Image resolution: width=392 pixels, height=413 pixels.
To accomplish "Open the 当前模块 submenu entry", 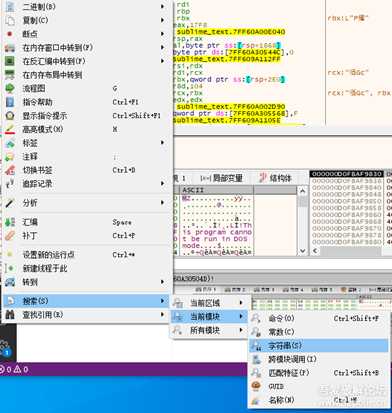I will click(209, 317).
